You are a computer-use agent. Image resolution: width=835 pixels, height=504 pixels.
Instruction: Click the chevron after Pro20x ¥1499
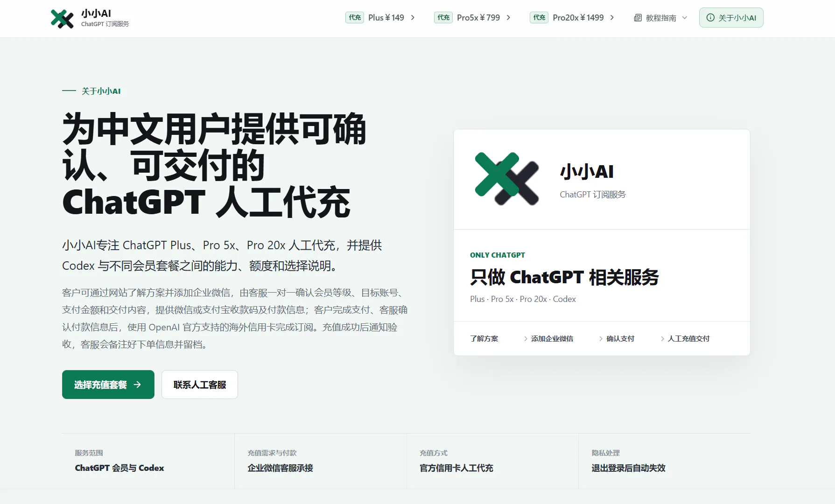[x=612, y=18]
